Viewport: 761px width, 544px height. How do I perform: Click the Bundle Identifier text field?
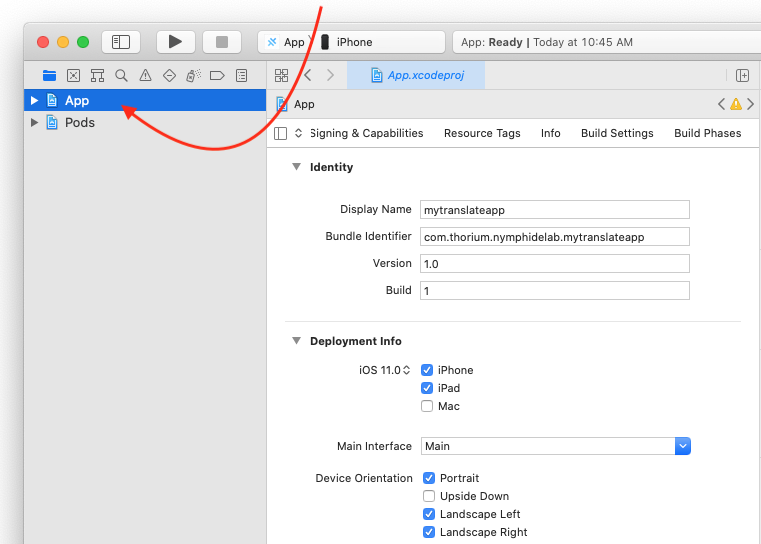pyautogui.click(x=555, y=237)
